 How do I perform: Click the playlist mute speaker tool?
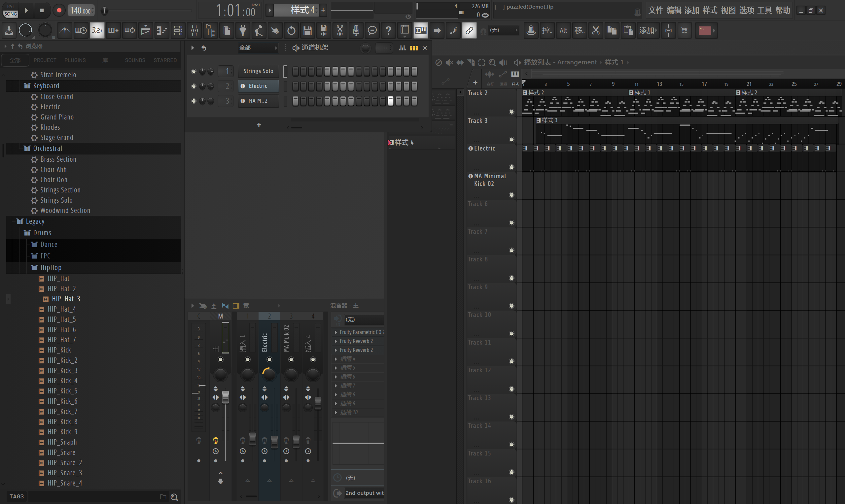point(449,62)
